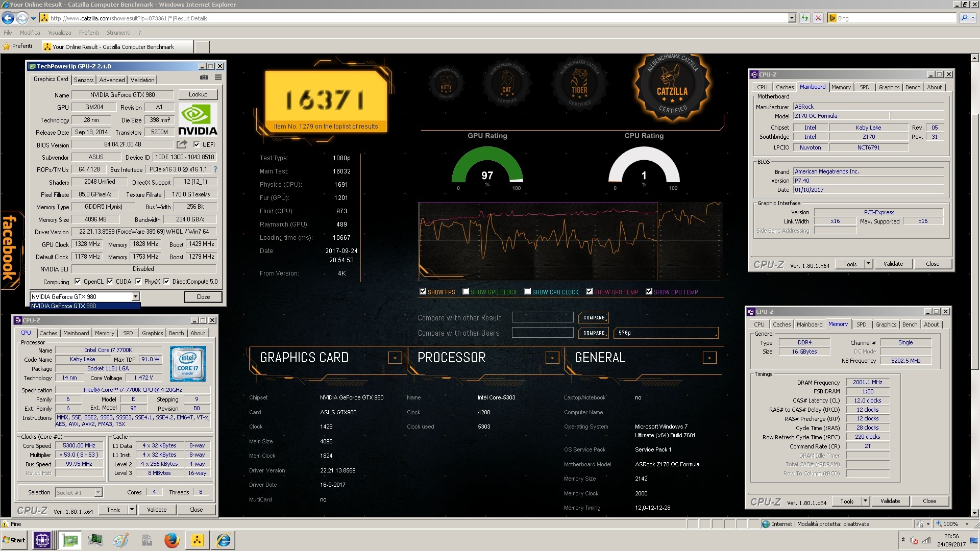980x551 pixels.
Task: Click the Intel Core i7 logo in CPU-Z
Action: 188,364
